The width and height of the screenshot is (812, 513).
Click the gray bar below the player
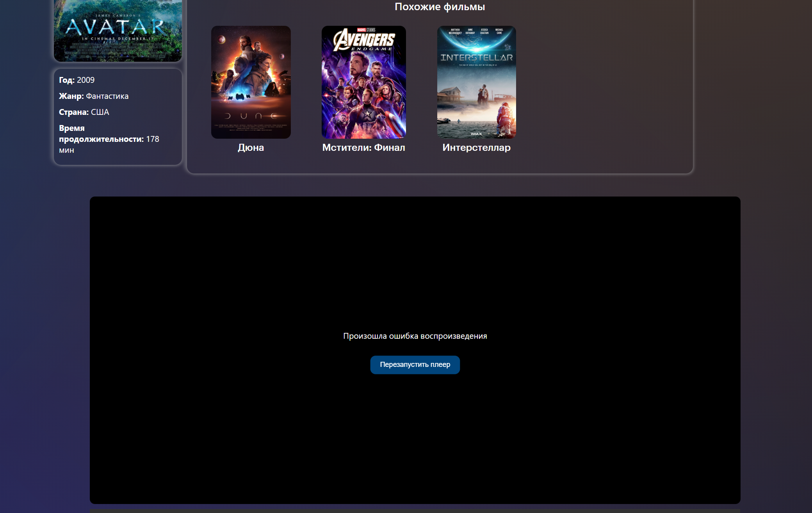(415, 511)
